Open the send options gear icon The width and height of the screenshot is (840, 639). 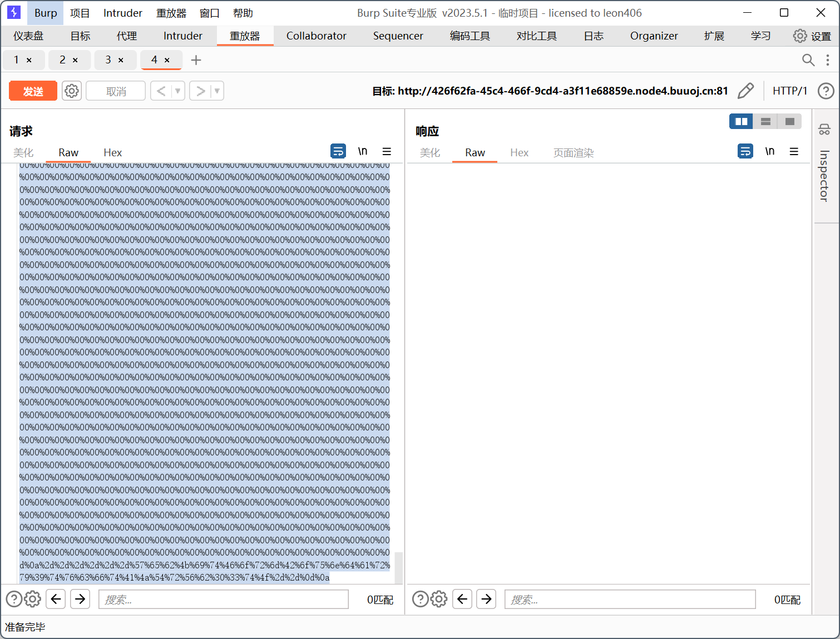pyautogui.click(x=72, y=91)
